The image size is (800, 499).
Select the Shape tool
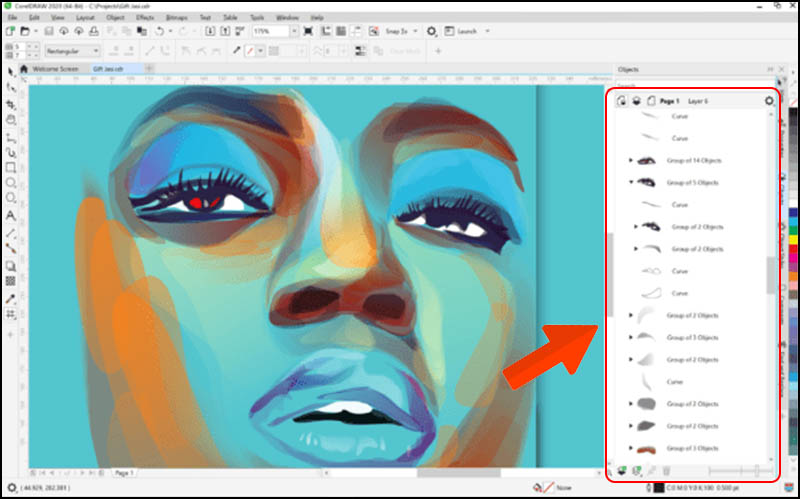tap(10, 88)
